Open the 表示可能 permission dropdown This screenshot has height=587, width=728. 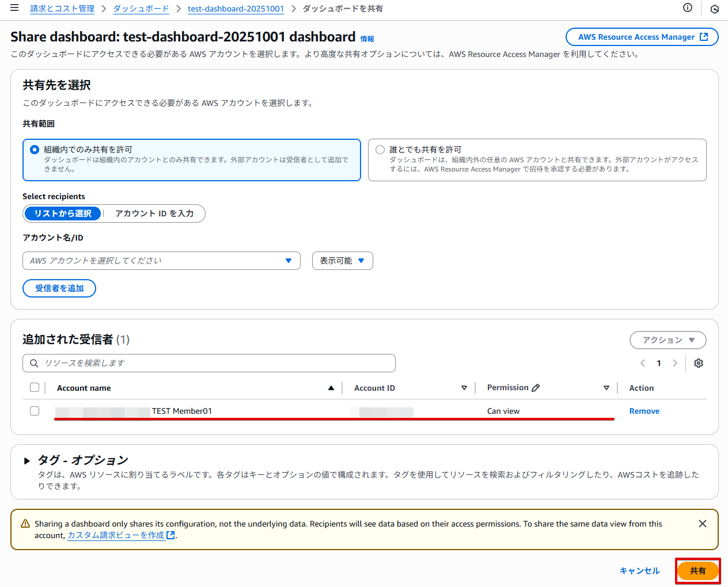(342, 261)
